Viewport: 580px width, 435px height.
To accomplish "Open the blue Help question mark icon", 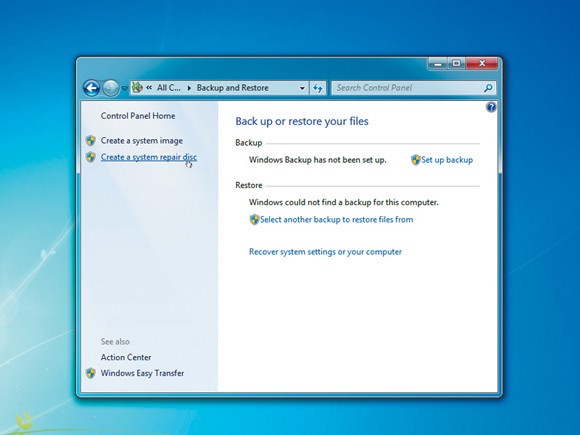I will tap(491, 107).
